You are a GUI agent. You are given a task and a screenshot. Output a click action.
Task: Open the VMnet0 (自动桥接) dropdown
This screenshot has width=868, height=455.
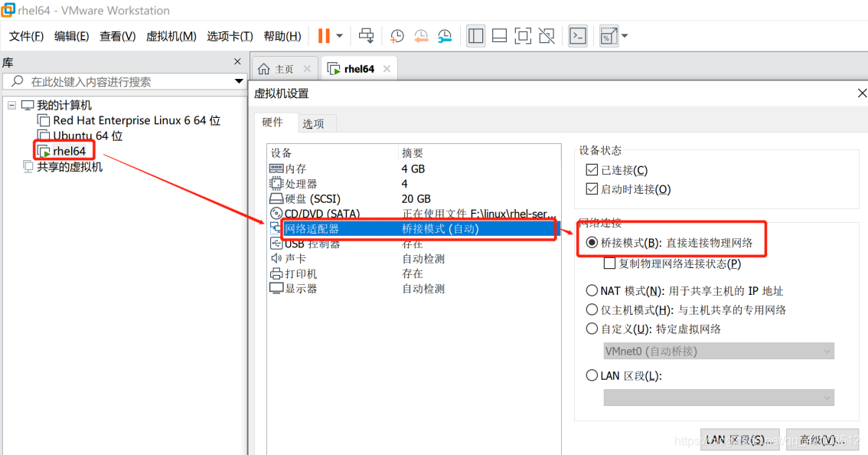pyautogui.click(x=719, y=351)
